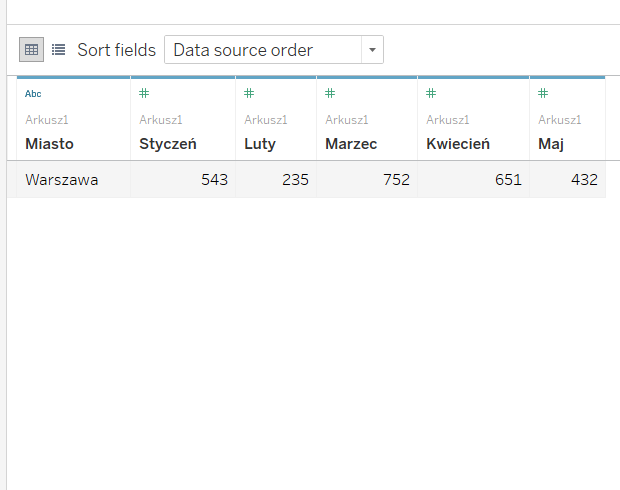The width and height of the screenshot is (620, 490).
Task: Select the Styczeń column header
Action: pyautogui.click(x=168, y=144)
